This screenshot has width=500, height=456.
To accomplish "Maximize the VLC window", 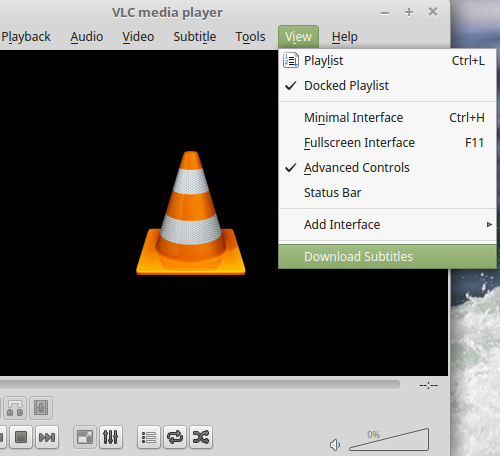I will click(409, 12).
